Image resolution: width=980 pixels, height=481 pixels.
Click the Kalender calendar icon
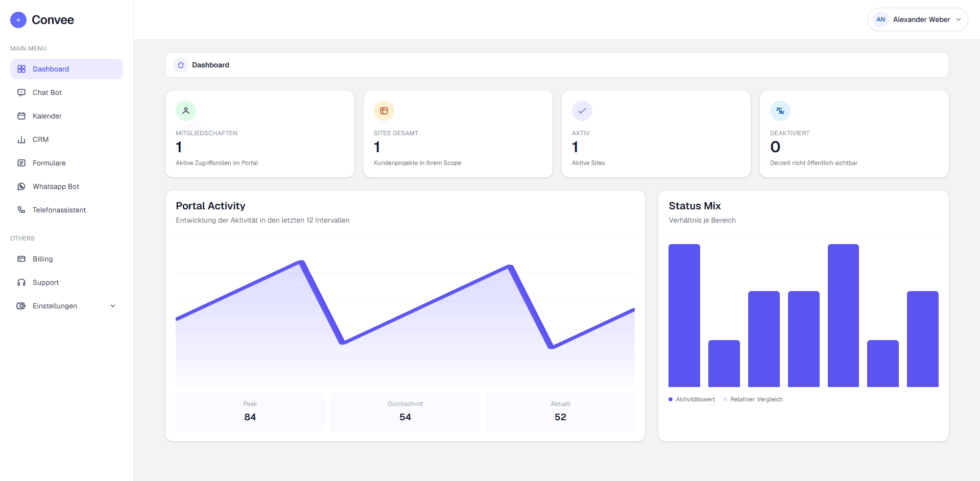[x=21, y=116]
